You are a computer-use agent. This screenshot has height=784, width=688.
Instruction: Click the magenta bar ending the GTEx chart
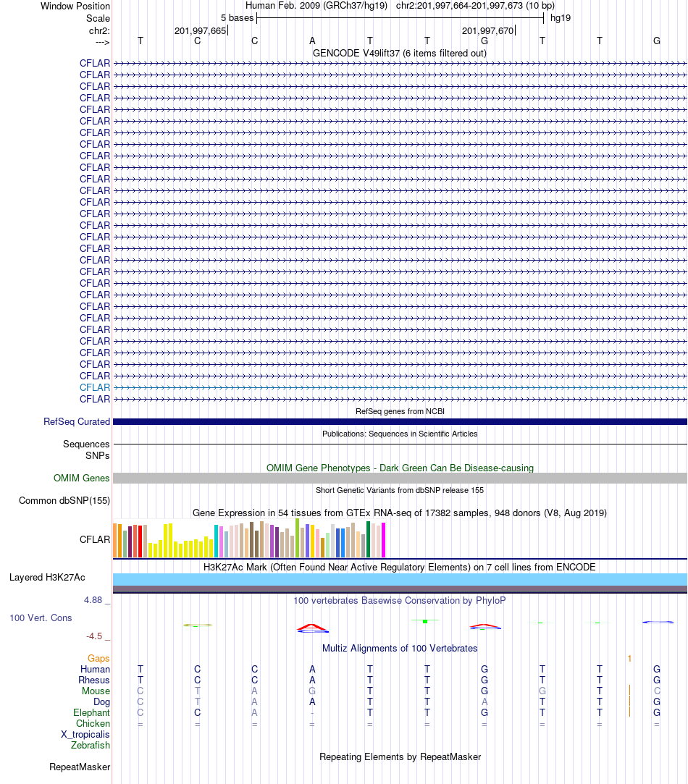(x=384, y=540)
